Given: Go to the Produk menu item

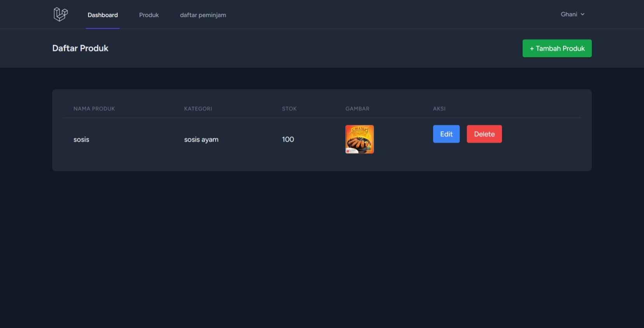Looking at the screenshot, I should tap(149, 15).
